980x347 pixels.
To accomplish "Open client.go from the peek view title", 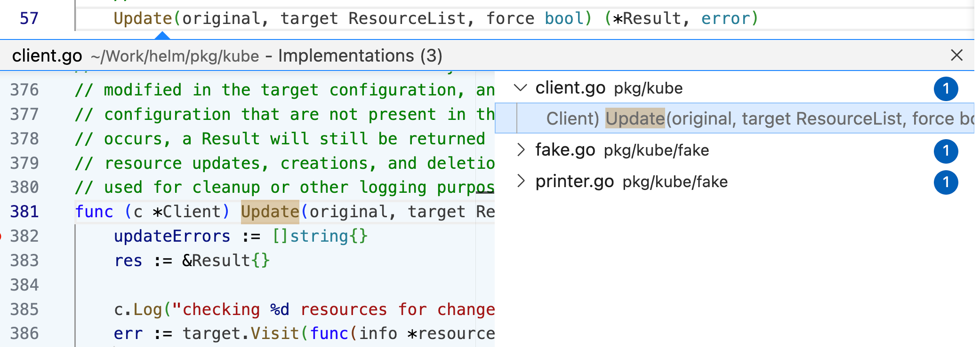I will click(x=47, y=56).
